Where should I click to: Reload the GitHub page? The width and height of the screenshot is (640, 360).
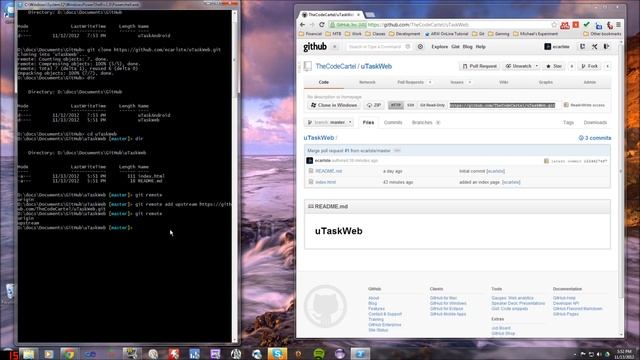click(x=322, y=25)
